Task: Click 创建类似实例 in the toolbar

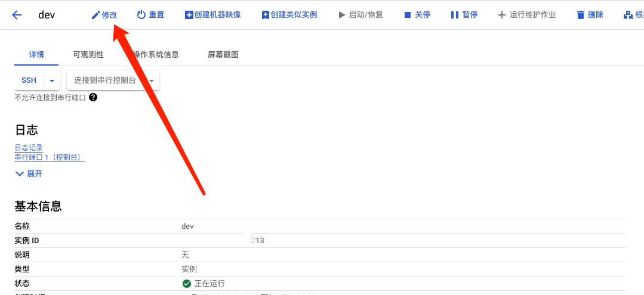Action: tap(289, 15)
